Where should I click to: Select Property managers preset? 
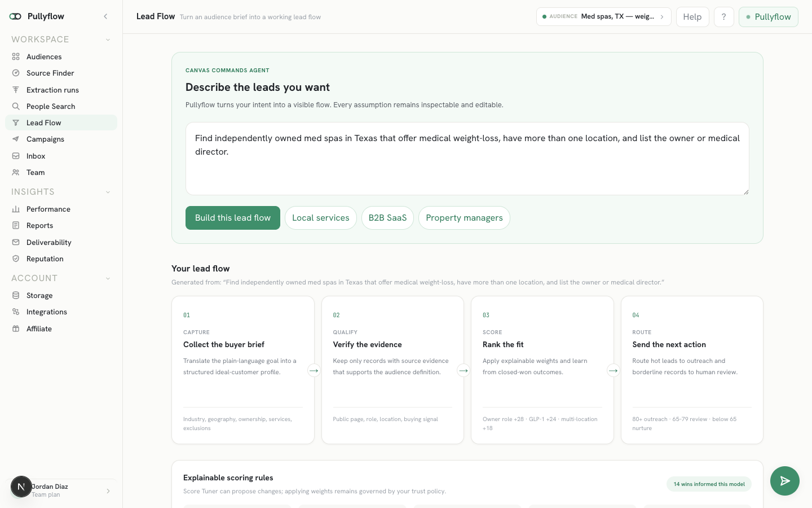(x=464, y=218)
